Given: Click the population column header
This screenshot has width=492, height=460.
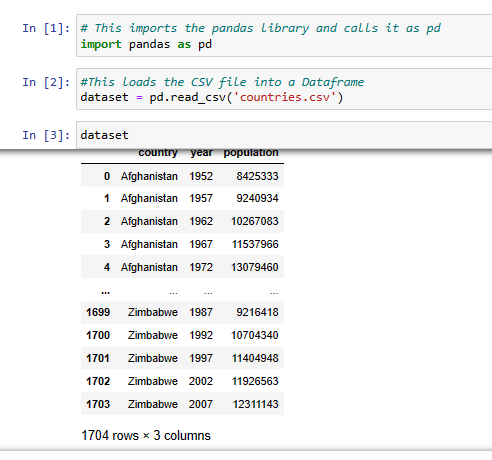Looking at the screenshot, I should point(251,153).
